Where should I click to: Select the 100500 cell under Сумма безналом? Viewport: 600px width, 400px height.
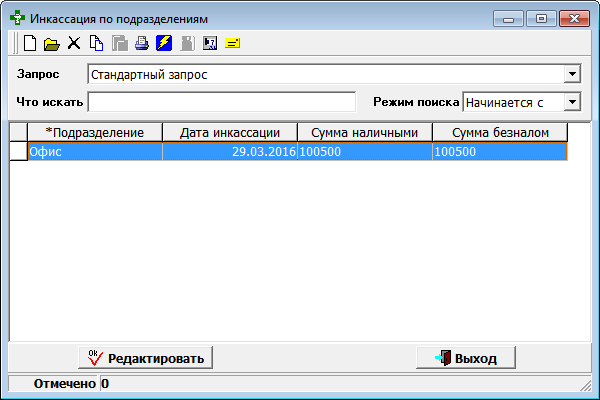pyautogui.click(x=500, y=152)
